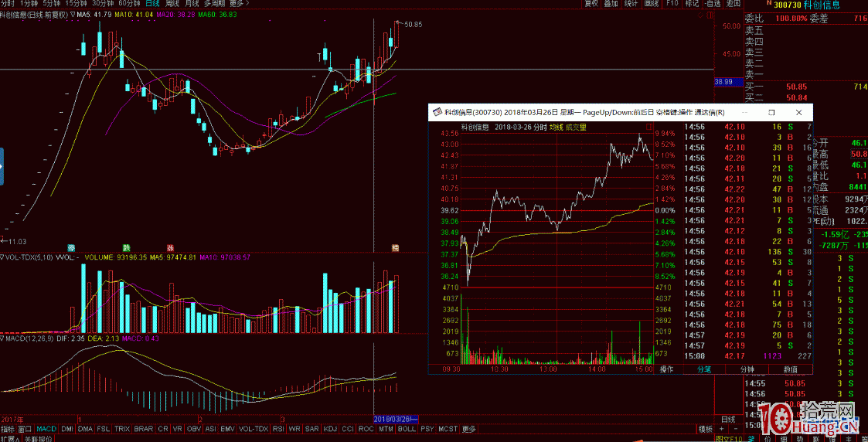Click the small square icon in popup chart corner
Viewport: 868px width, 442px height.
tap(649, 127)
